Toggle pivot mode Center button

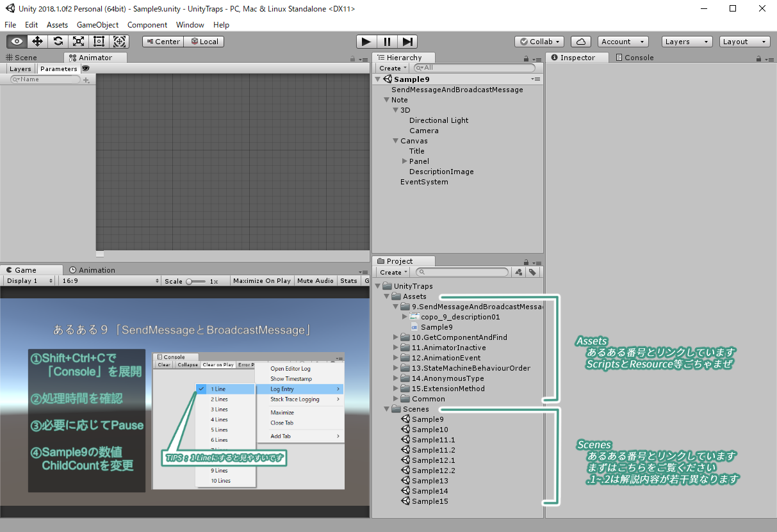click(163, 42)
